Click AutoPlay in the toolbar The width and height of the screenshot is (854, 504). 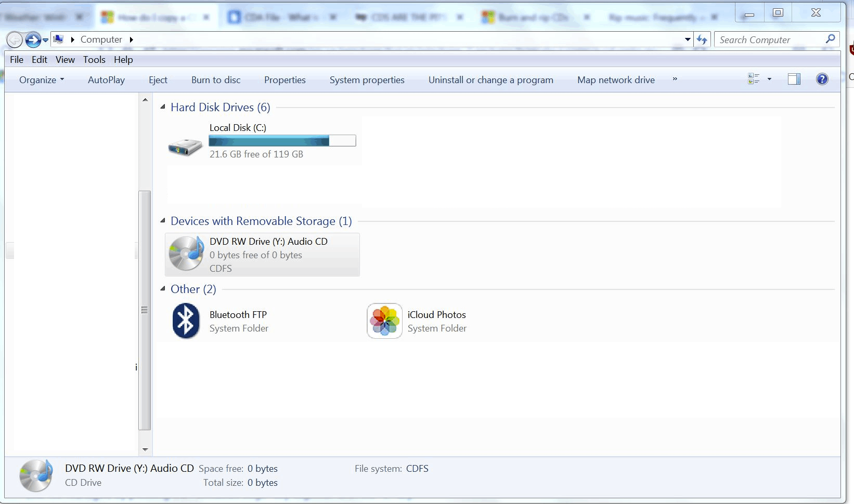click(x=106, y=80)
